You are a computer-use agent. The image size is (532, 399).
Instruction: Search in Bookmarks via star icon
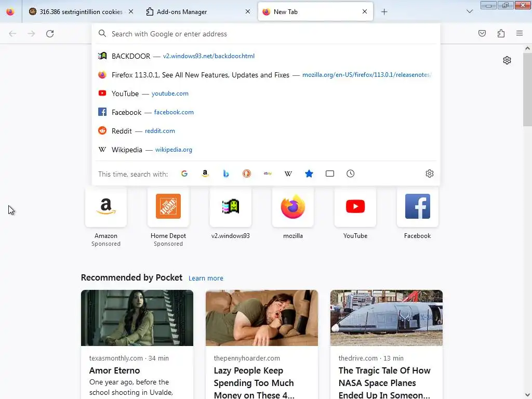(x=309, y=174)
